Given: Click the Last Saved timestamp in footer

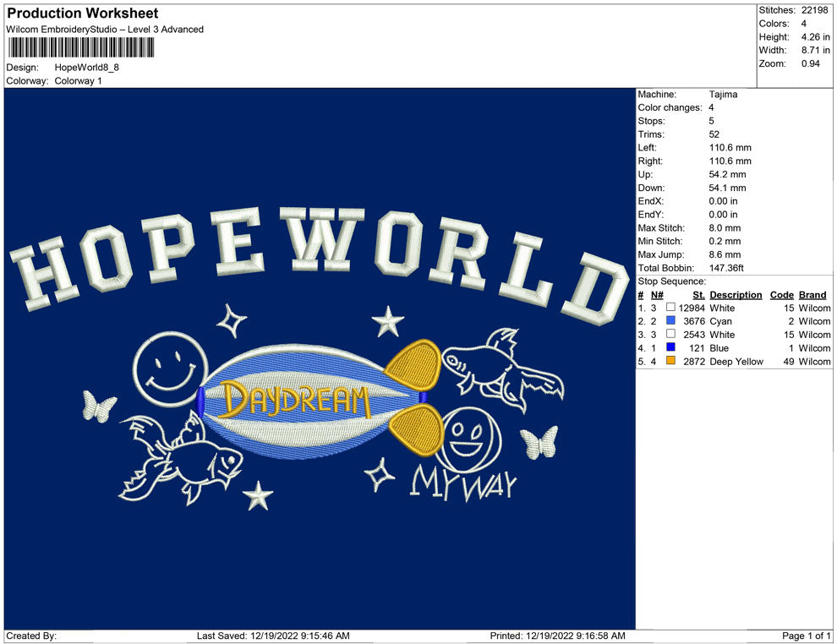Looking at the screenshot, I should point(273,636).
